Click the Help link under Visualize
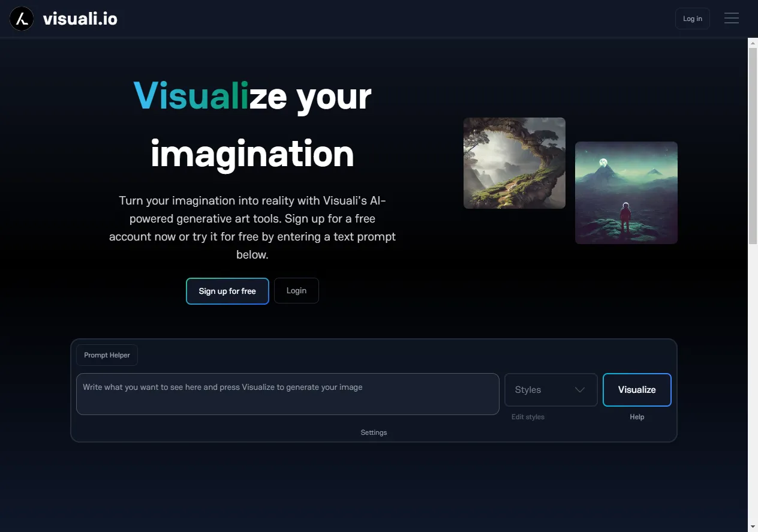 [637, 416]
